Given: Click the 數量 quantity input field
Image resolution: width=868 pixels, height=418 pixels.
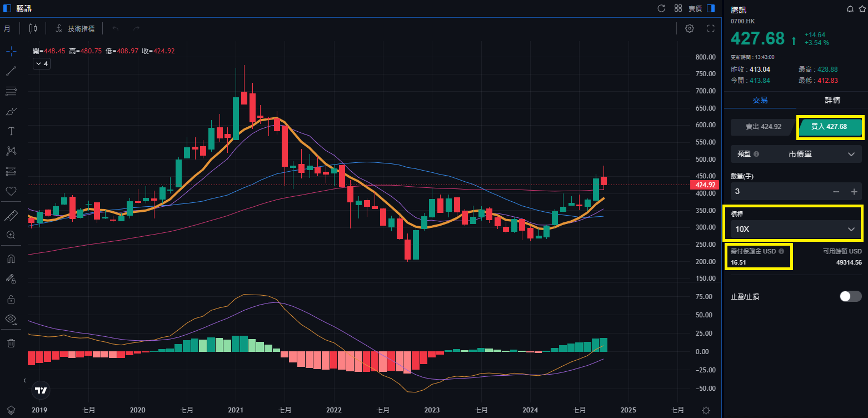Looking at the screenshot, I should click(779, 191).
